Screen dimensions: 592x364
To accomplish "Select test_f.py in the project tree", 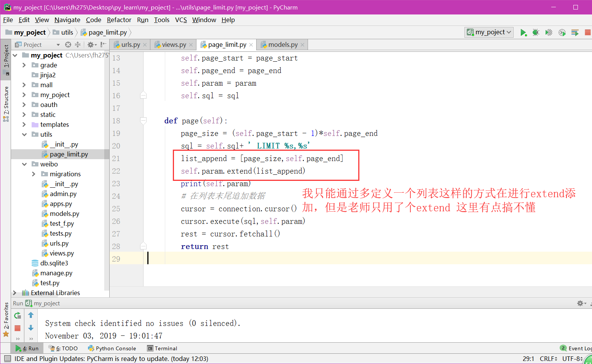I will coord(62,224).
